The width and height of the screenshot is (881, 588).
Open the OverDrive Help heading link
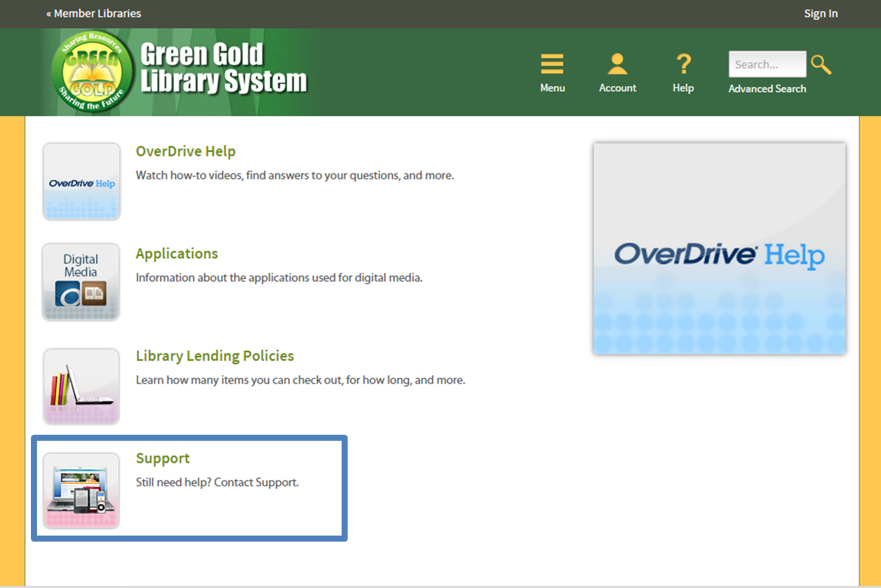click(186, 151)
